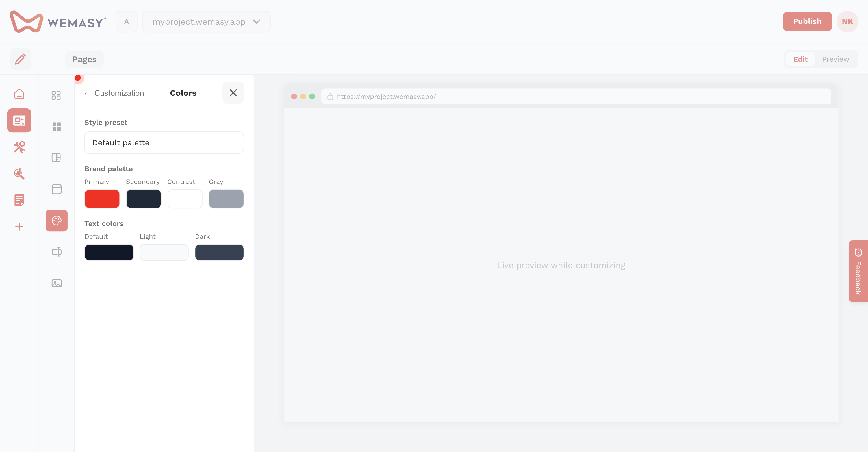Click the 'Live preview while customizing' text
Screen dimensions: 868x452
click(x=561, y=265)
